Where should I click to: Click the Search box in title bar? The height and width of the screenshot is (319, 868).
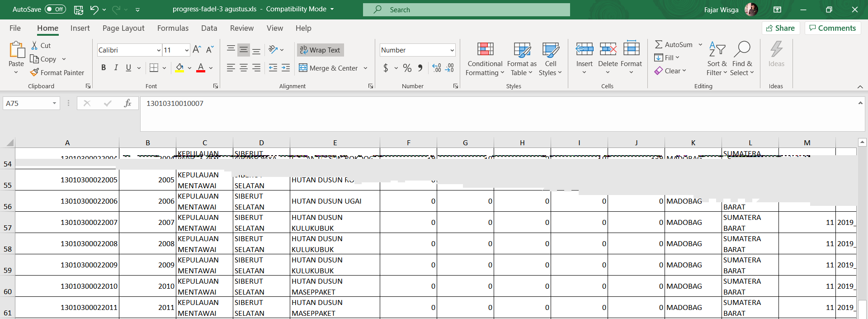click(466, 10)
